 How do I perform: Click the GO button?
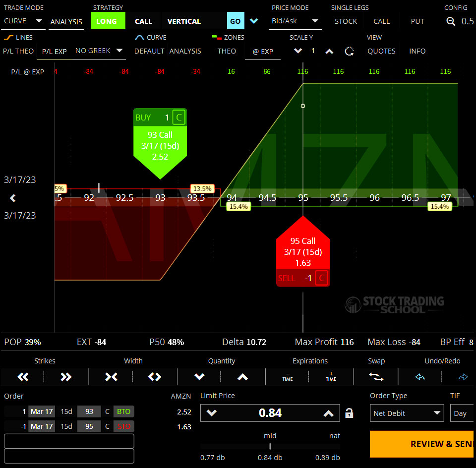[235, 21]
